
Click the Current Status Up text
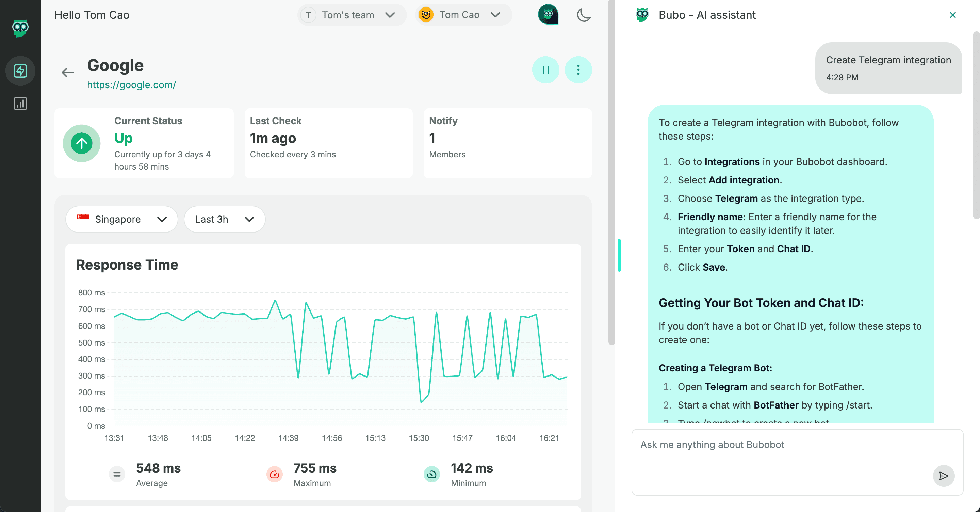tap(123, 138)
